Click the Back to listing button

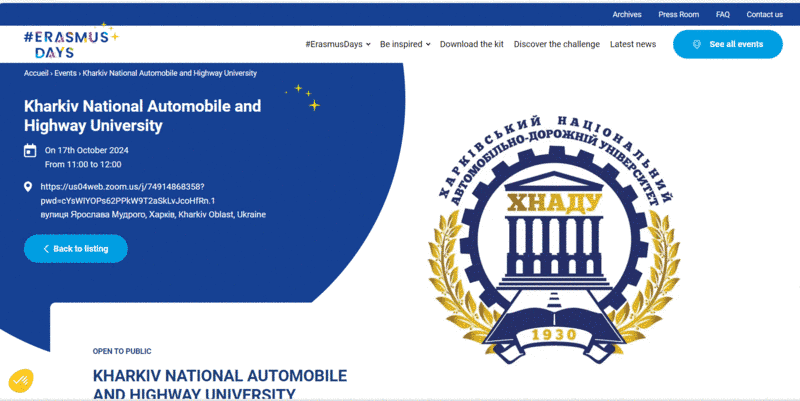[76, 249]
